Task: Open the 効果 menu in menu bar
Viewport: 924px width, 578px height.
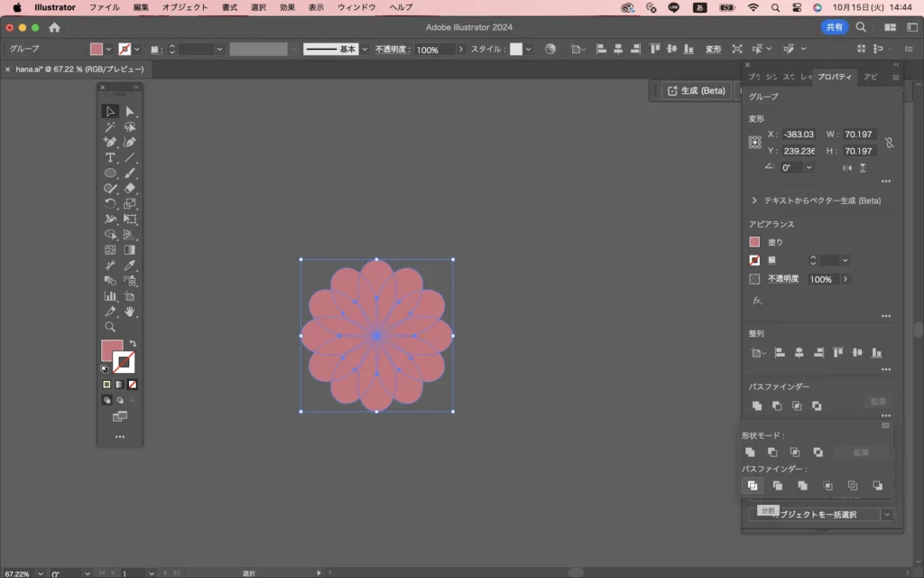Action: pos(287,7)
